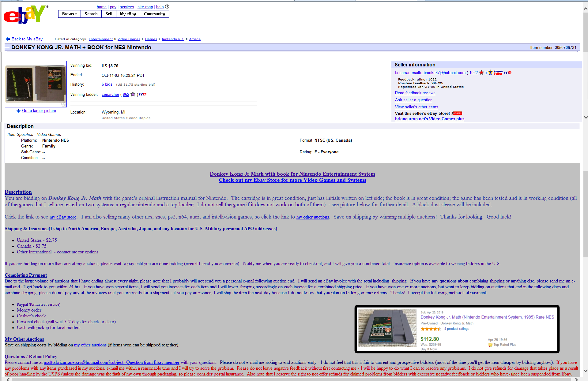Open the My eBay navigation tab
The height and width of the screenshot is (381, 588).
[x=128, y=14]
